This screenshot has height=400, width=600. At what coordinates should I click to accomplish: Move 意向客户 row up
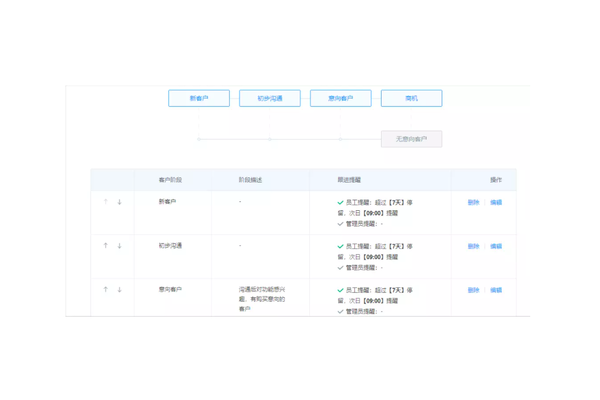[x=106, y=290]
